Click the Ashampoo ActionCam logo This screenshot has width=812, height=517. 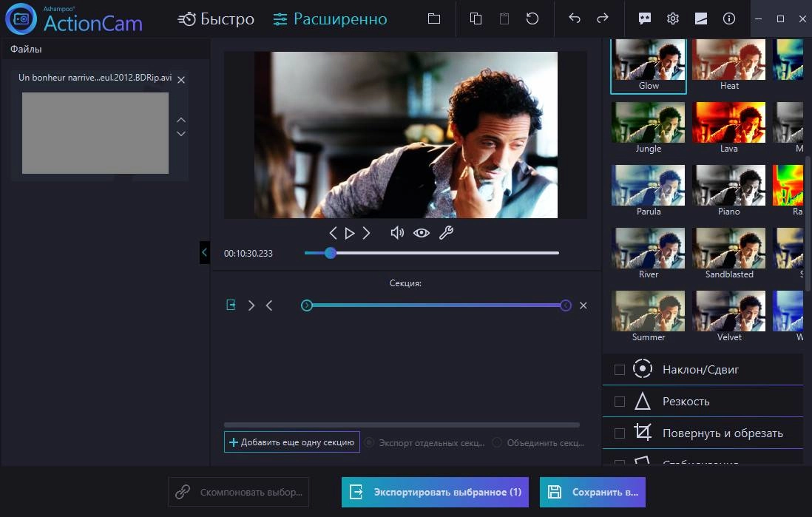pos(74,18)
